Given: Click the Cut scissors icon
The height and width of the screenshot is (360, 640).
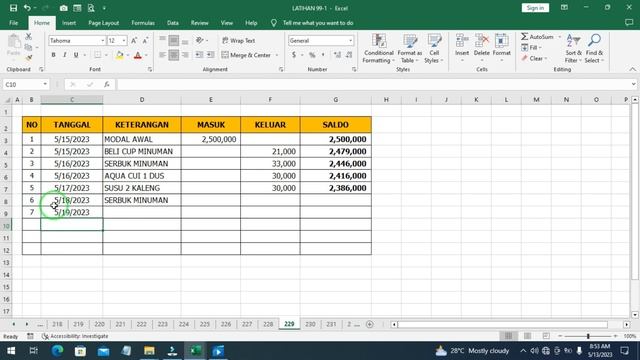Looking at the screenshot, I should pos(29,37).
